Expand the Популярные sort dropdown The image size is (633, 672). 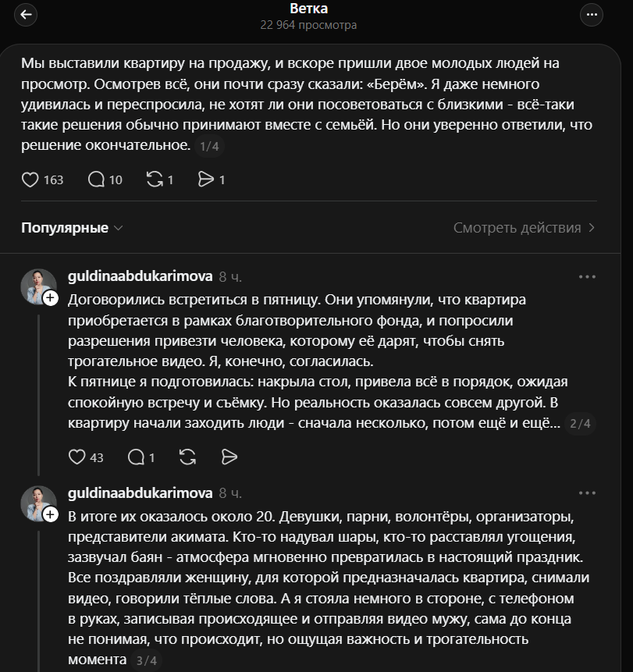coord(72,228)
